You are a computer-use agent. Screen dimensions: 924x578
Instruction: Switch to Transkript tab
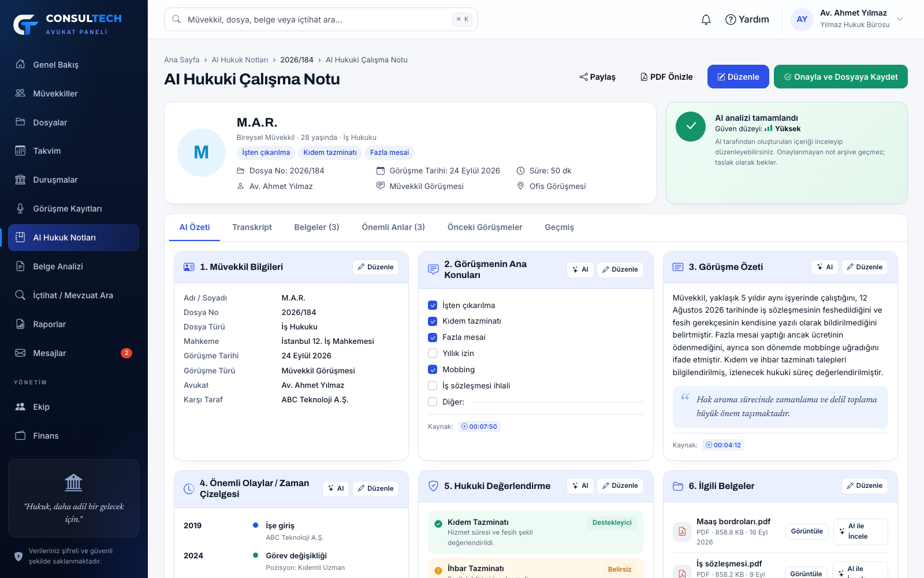(252, 227)
